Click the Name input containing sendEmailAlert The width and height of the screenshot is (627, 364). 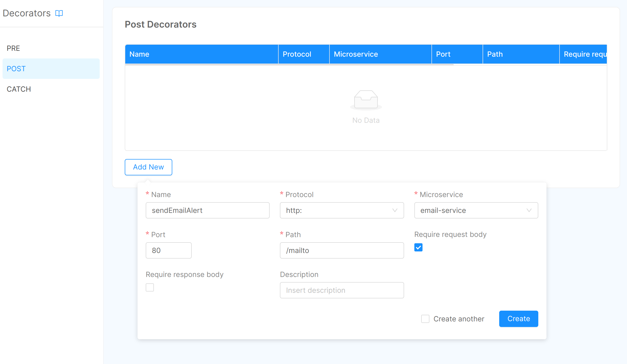pyautogui.click(x=207, y=210)
